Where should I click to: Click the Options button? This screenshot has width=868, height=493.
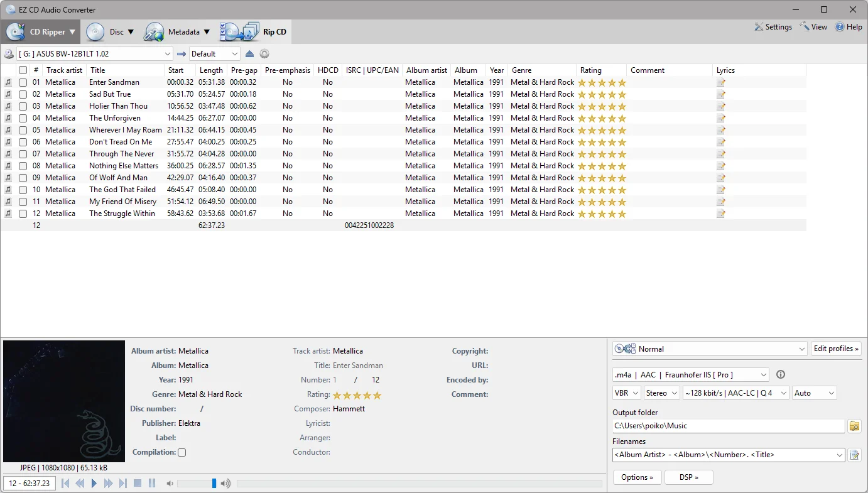[637, 477]
